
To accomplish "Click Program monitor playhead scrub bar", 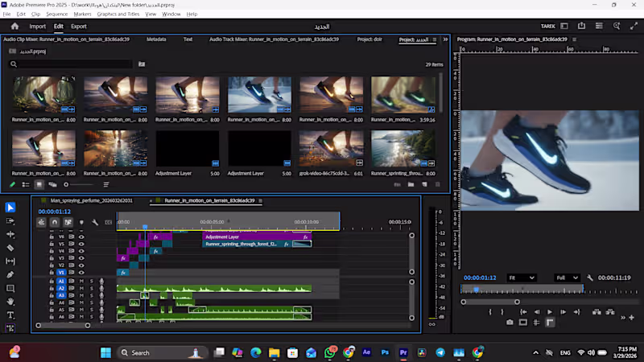I will tap(550, 290).
